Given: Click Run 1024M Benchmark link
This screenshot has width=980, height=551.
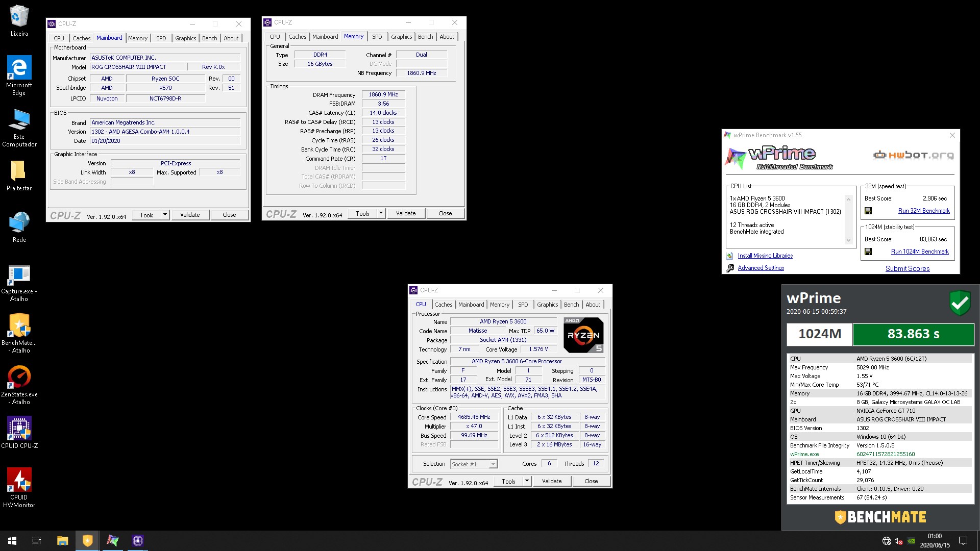Looking at the screenshot, I should [920, 252].
